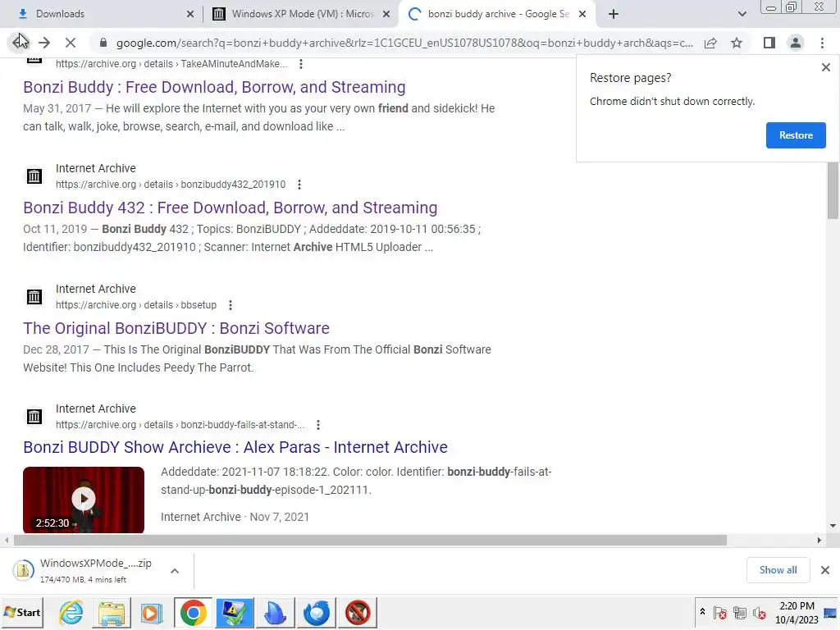Open WindowsXPMode zip download item

84,571
